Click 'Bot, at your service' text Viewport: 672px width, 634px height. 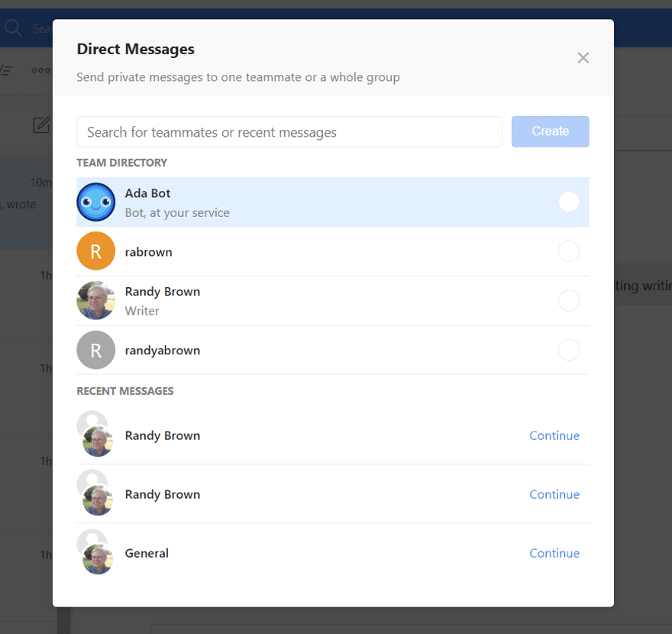point(177,212)
